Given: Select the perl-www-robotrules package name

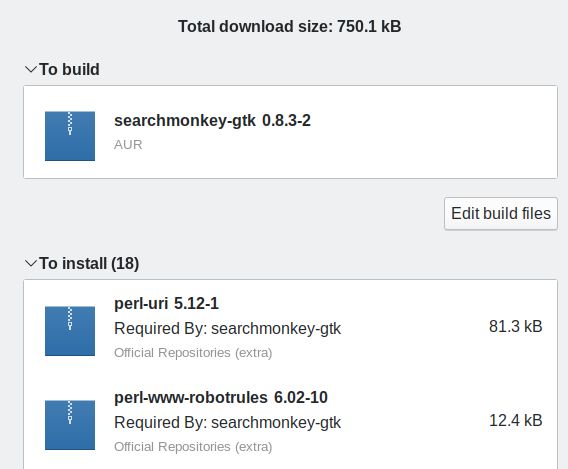Looking at the screenshot, I should pos(191,397).
